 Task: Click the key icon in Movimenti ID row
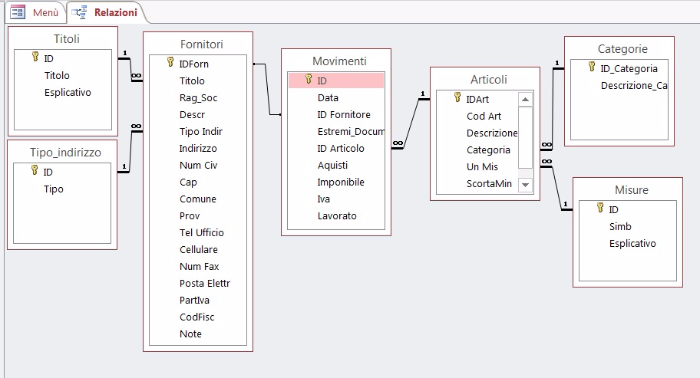pos(308,79)
